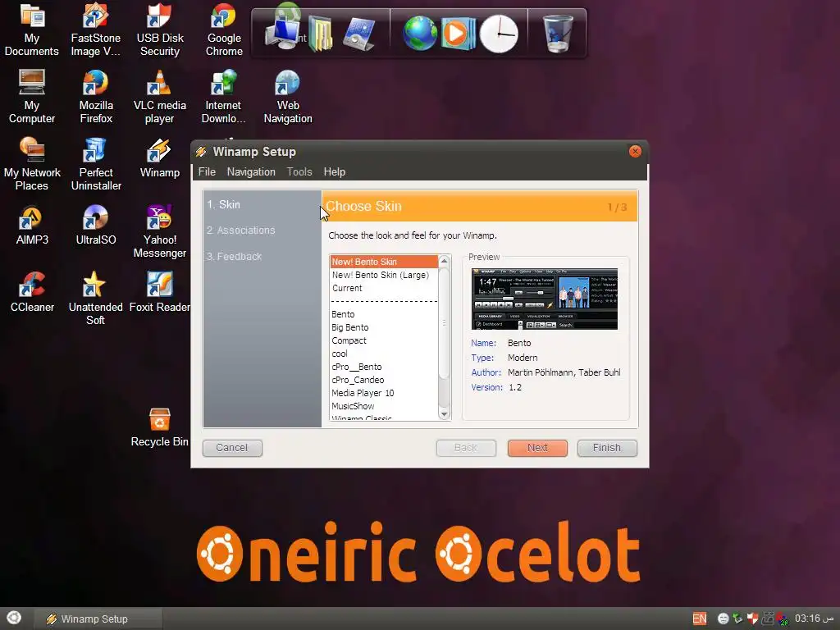840x630 pixels.
Task: Click the taskbar clock 03:16
Action: pos(815,619)
